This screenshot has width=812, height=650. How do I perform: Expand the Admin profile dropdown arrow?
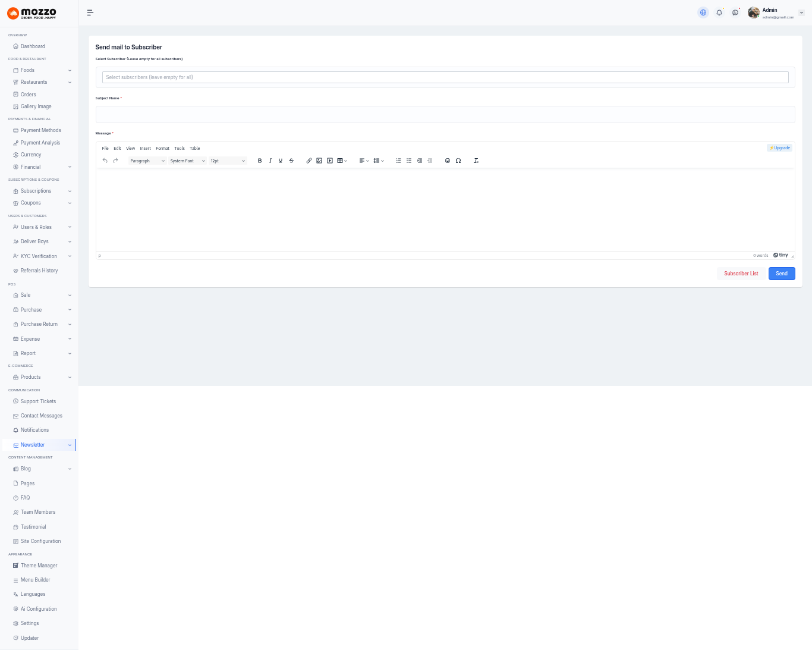(801, 12)
